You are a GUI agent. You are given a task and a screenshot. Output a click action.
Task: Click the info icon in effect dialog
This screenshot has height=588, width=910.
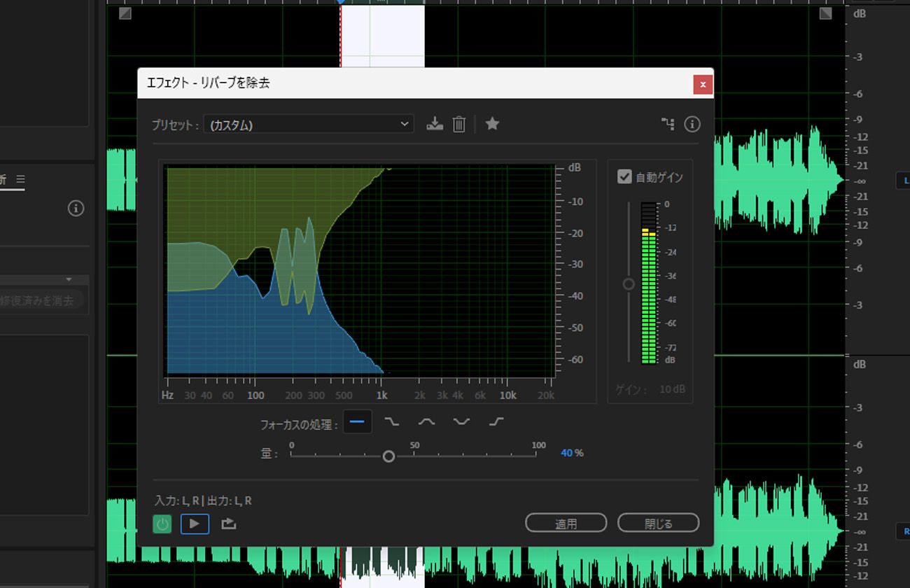(x=692, y=125)
